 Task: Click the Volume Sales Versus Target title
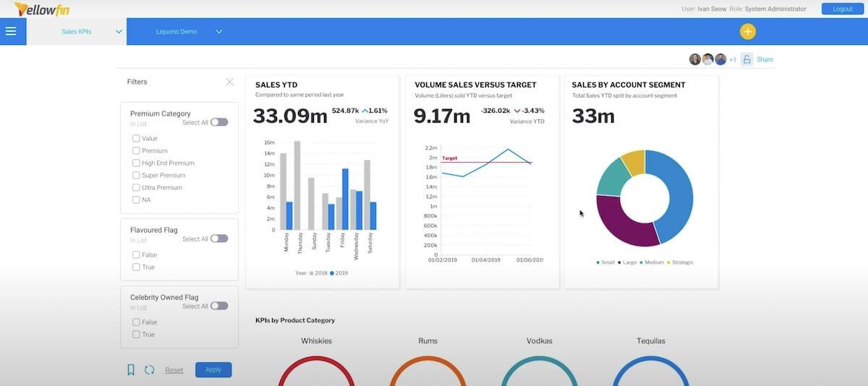[475, 85]
